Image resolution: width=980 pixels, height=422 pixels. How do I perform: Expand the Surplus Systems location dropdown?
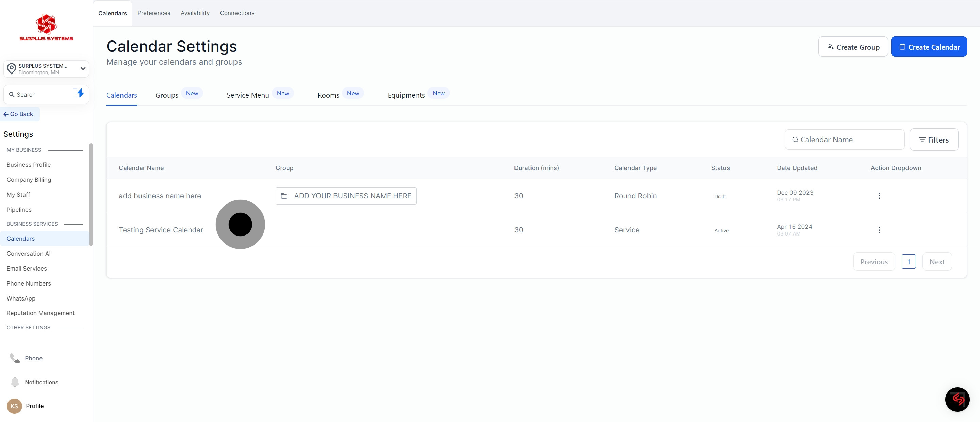click(x=83, y=69)
